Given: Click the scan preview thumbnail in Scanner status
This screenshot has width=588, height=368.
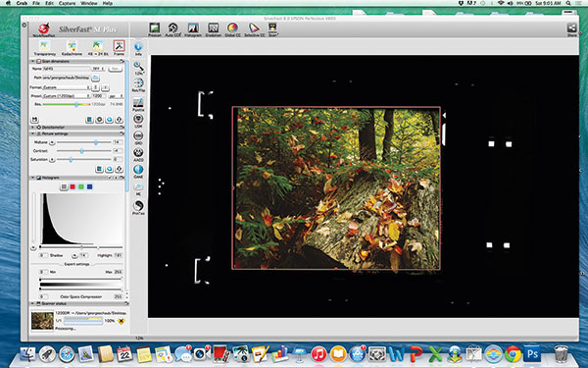Looking at the screenshot, I should [x=42, y=320].
